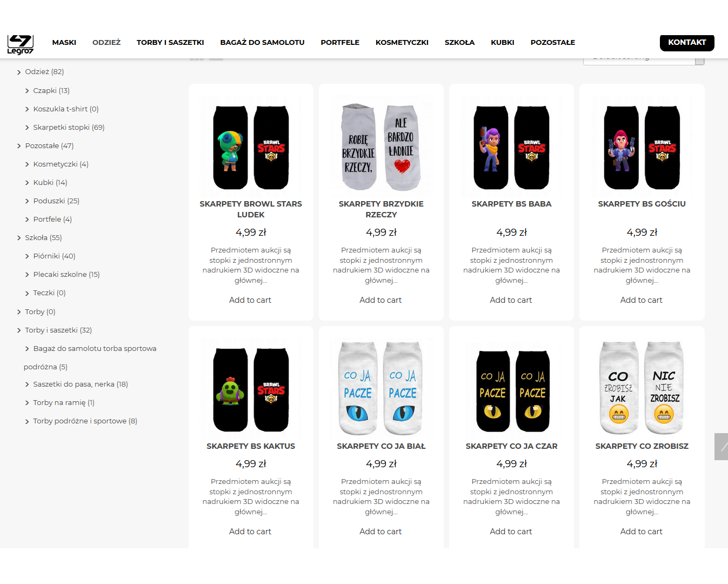Open Saszetki do pasa, nerka category

[x=81, y=384]
